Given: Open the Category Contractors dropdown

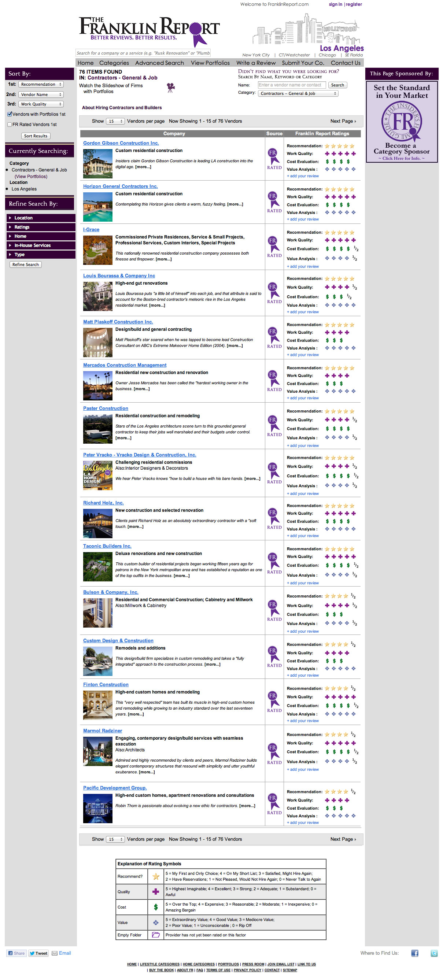Looking at the screenshot, I should 298,93.
